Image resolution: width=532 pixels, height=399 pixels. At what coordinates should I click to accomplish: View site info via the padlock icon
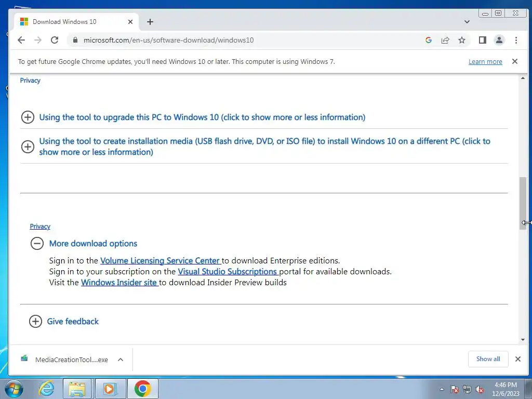pyautogui.click(x=75, y=40)
